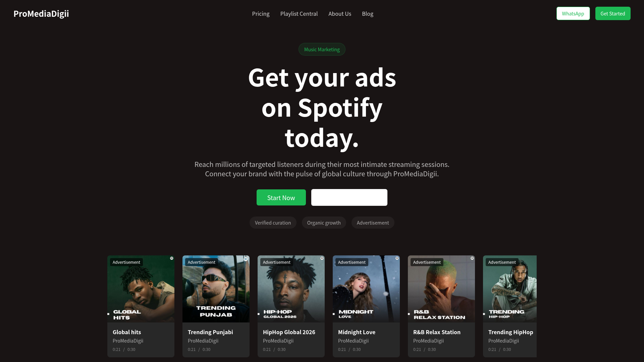The height and width of the screenshot is (362, 644).
Task: Click the Spotify icon on Trending Punjabi card
Action: tap(246, 259)
